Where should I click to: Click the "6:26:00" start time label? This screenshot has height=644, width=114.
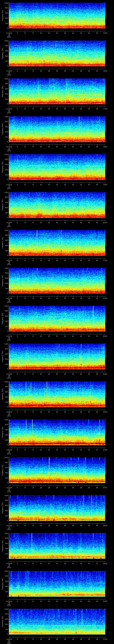pos(9,487)
